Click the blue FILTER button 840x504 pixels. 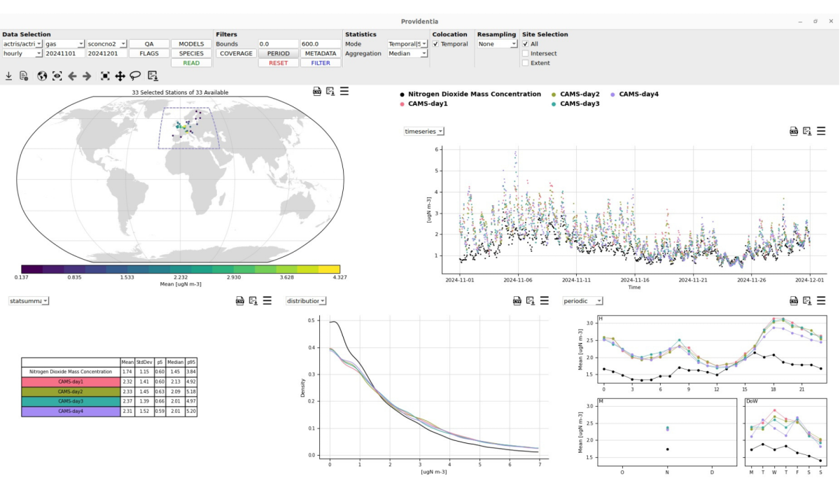click(x=321, y=63)
